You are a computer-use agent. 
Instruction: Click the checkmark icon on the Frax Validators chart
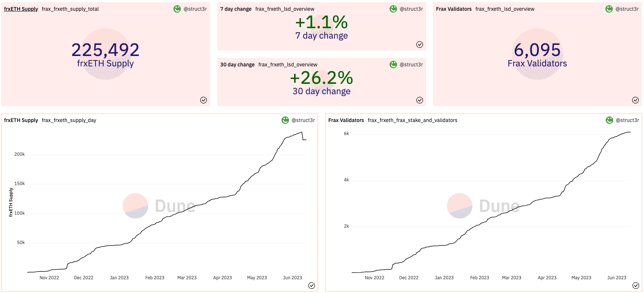point(636,286)
